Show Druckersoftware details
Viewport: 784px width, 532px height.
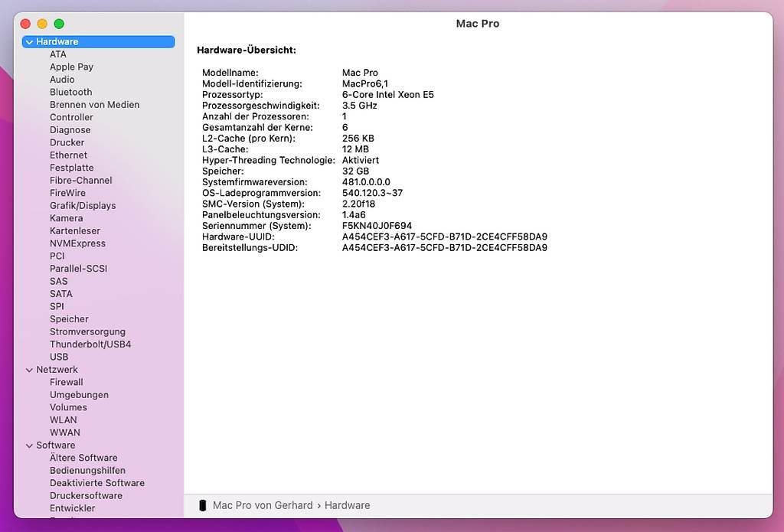(86, 495)
